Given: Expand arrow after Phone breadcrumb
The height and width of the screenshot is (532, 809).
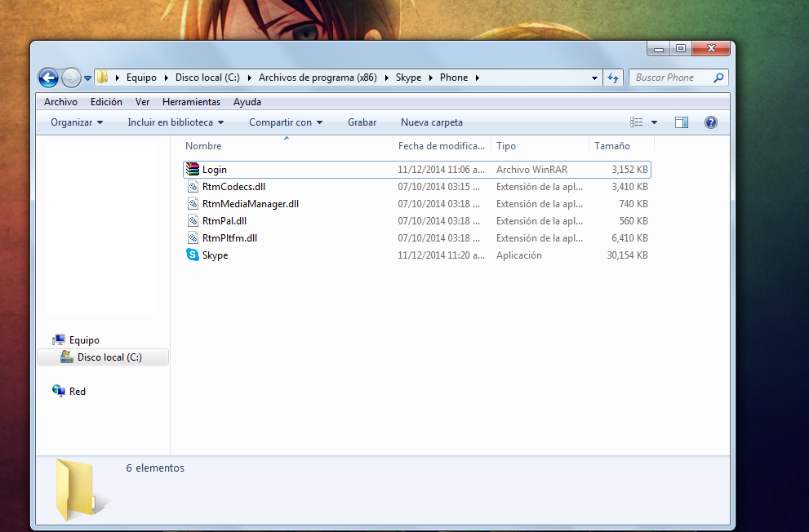Looking at the screenshot, I should point(478,78).
